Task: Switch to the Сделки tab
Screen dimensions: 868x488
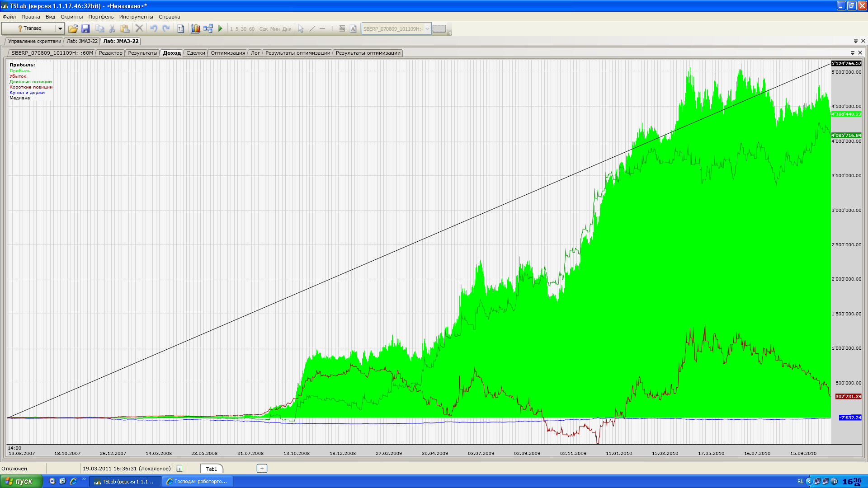Action: click(x=196, y=53)
